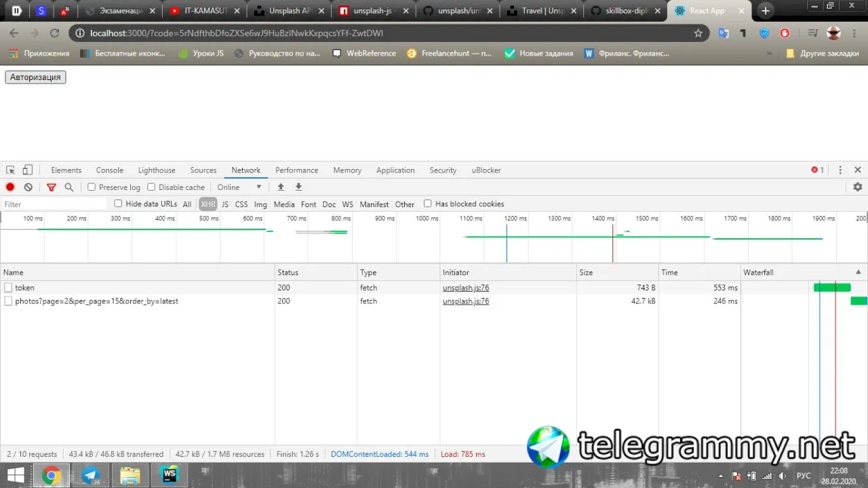Screen dimensions: 868x488
Task: Expand the bookmarks overflow chevron
Action: pos(769,54)
